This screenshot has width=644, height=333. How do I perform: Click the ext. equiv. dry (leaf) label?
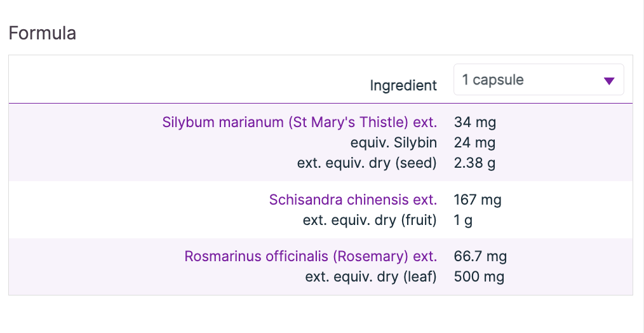pos(371,277)
